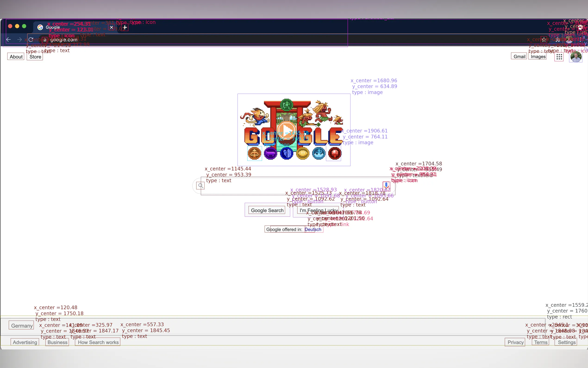
Task: Open the extensions puzzle icon
Action: (x=558, y=40)
